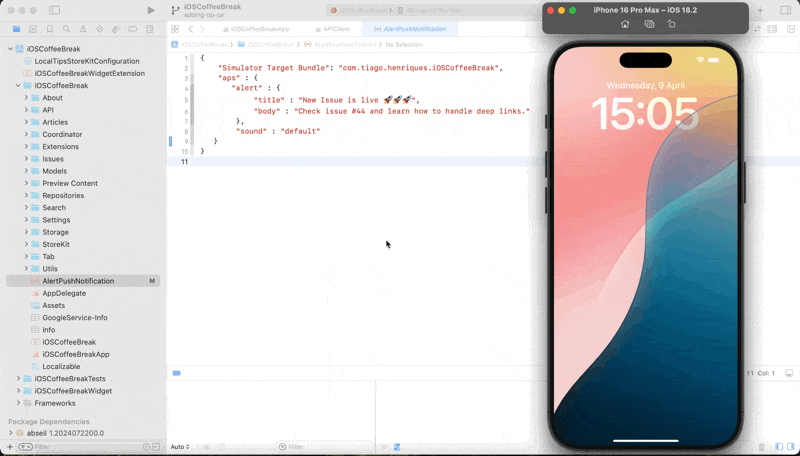Switch to the iOSCoffeeBreakApp editor tab
This screenshot has height=456, width=800.
pos(256,29)
